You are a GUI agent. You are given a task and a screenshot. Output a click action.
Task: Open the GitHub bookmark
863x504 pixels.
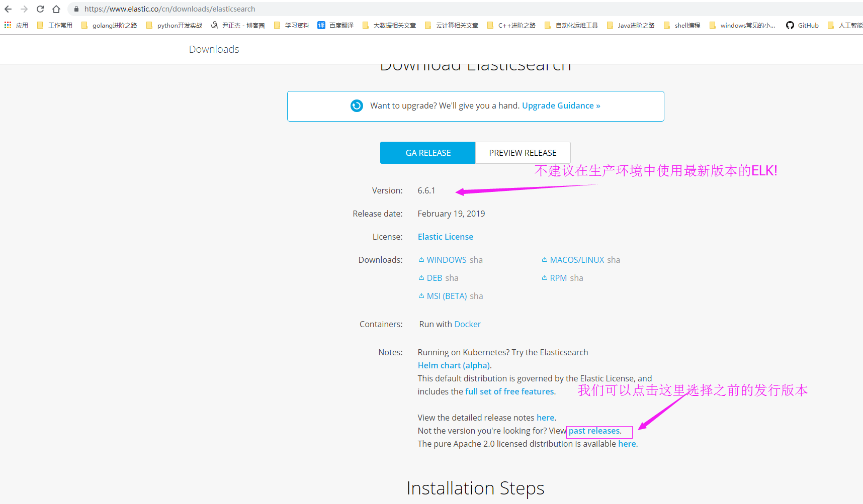[x=802, y=25]
